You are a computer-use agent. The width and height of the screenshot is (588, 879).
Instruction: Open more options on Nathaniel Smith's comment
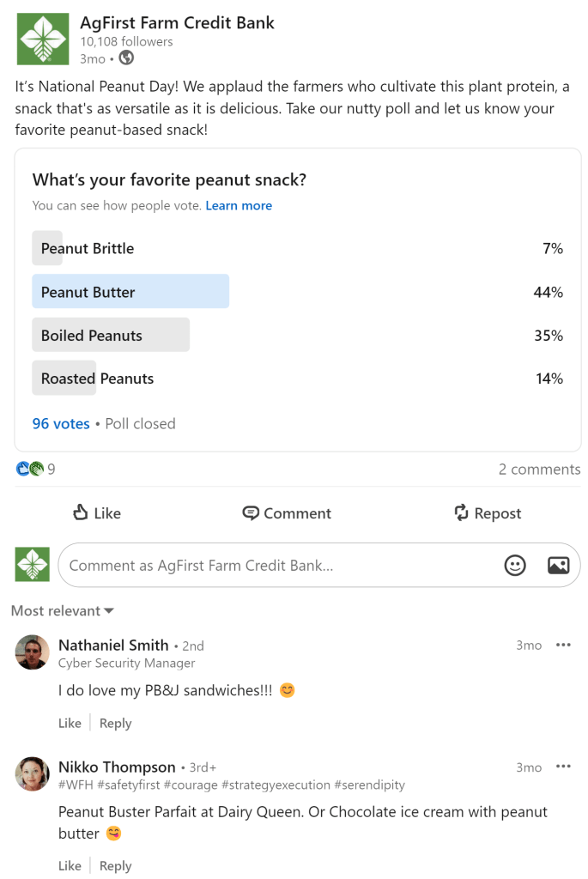coord(563,645)
